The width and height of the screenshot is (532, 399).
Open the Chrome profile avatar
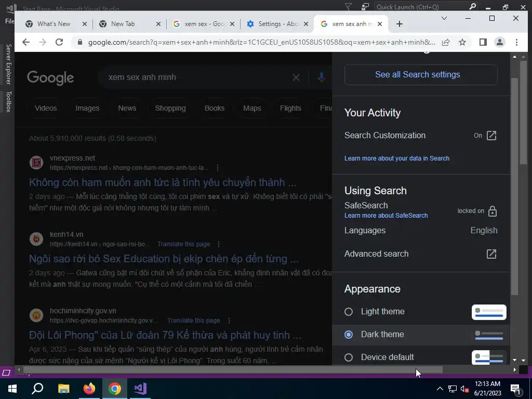[x=499, y=42]
